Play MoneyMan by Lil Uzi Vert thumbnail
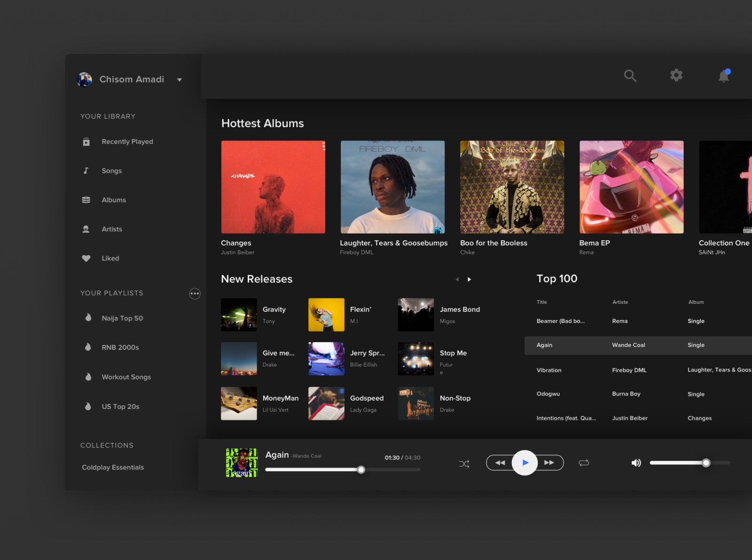Screen dimensions: 752x560 click(239, 403)
